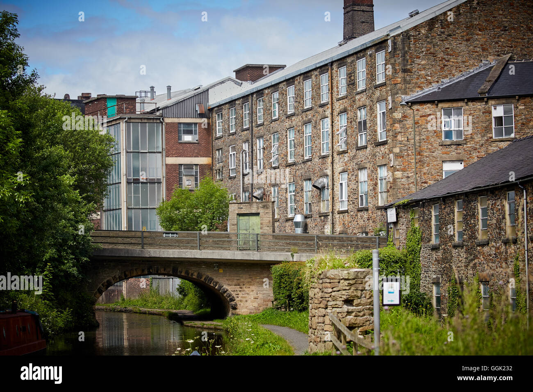
Task: Click the information sign on metal post
Action: [391, 291]
